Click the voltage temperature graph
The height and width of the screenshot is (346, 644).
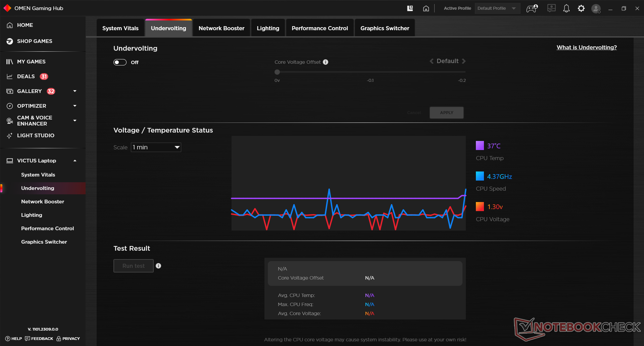349,183
